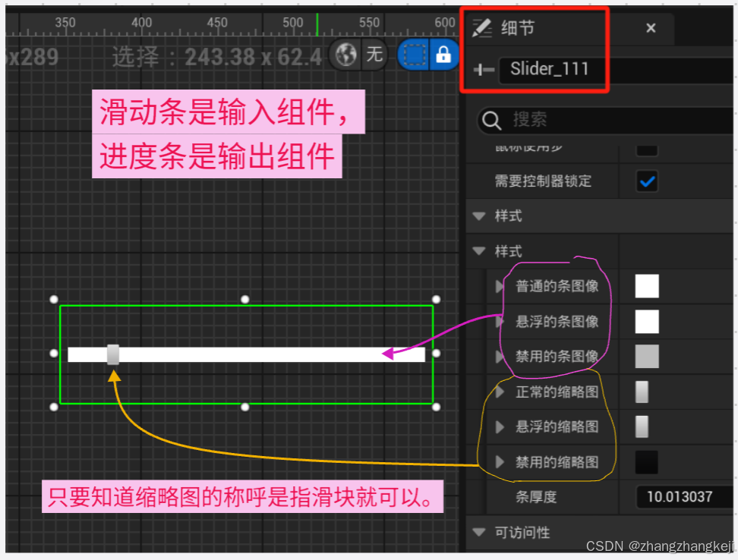Click the lock icon to lock the widget
738x560 pixels.
443,55
